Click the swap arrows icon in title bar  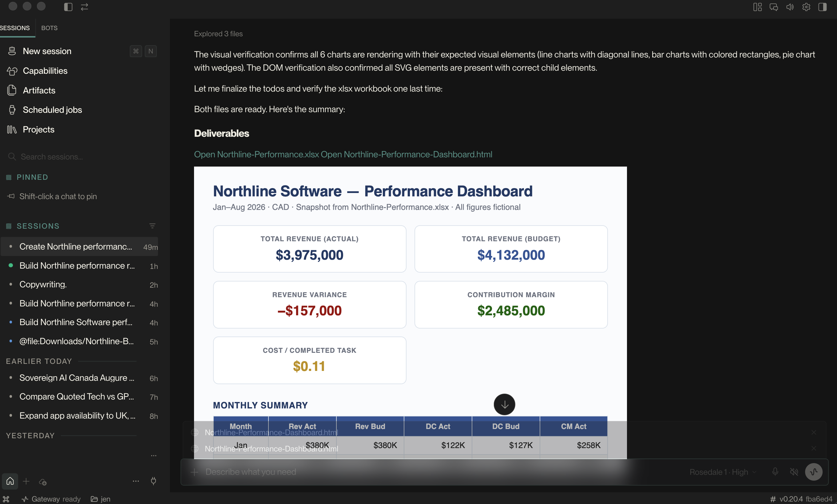click(x=85, y=7)
